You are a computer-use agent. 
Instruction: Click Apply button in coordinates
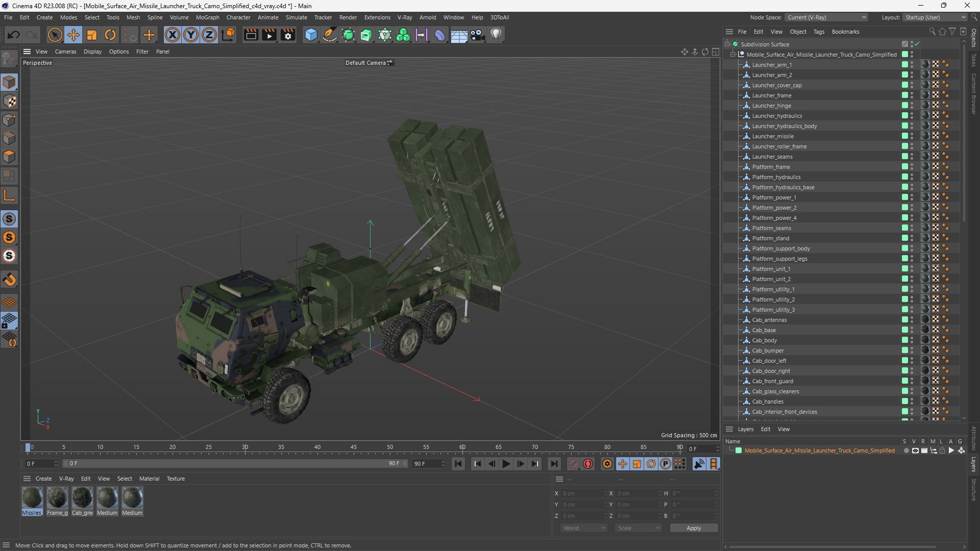pyautogui.click(x=694, y=528)
